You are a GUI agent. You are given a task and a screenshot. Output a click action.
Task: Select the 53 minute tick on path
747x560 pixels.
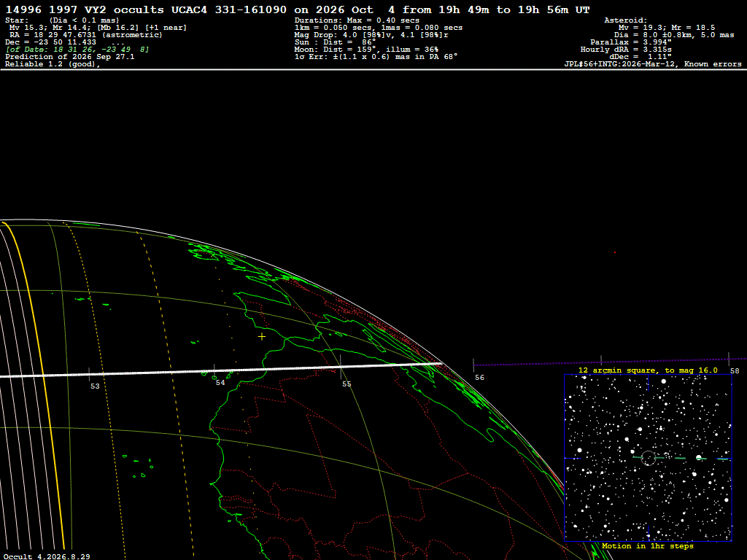[90, 374]
